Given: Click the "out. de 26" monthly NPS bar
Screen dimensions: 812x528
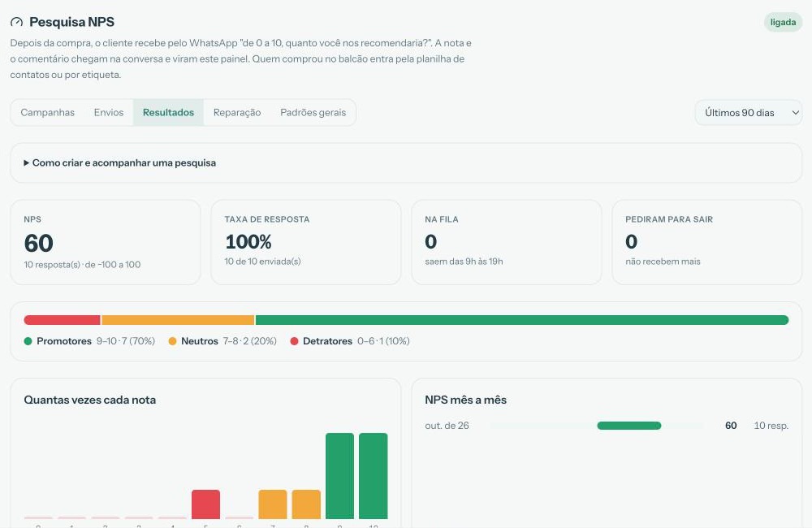Looking at the screenshot, I should [629, 426].
